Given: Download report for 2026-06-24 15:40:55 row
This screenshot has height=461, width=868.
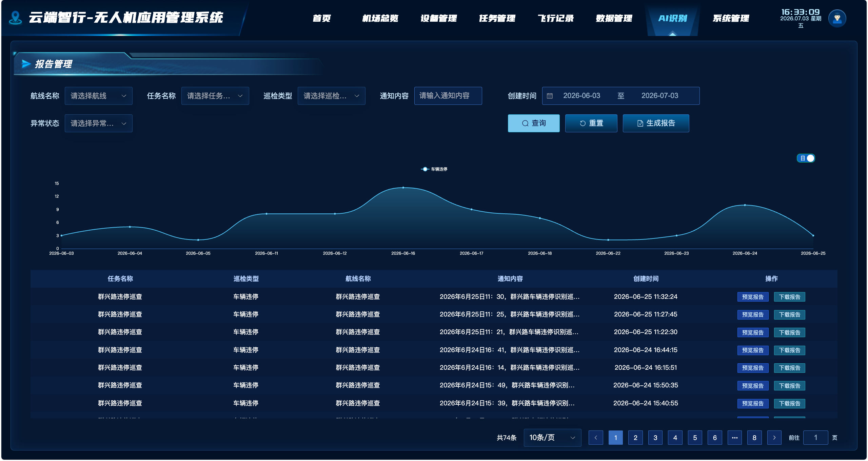Looking at the screenshot, I should coord(789,403).
